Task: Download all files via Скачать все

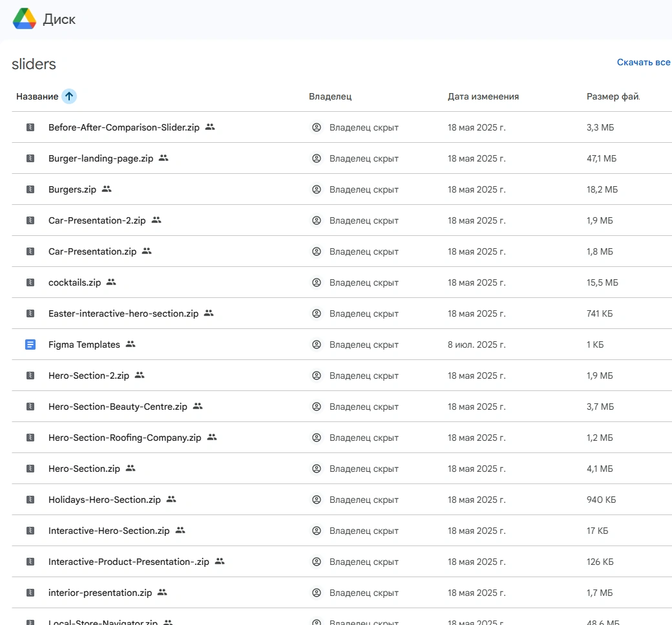Action: pos(643,63)
